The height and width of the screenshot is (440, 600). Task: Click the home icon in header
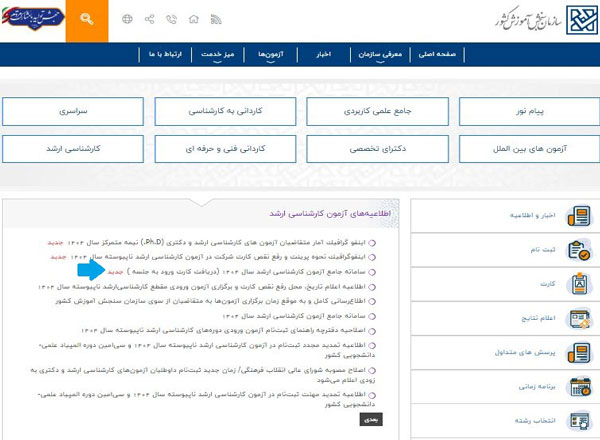point(194,19)
